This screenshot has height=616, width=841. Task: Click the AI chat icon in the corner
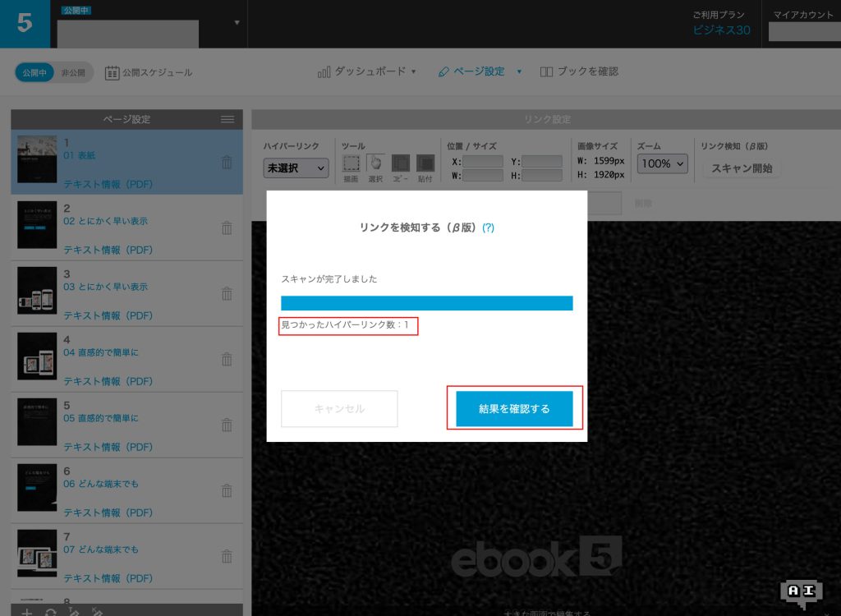click(x=800, y=591)
